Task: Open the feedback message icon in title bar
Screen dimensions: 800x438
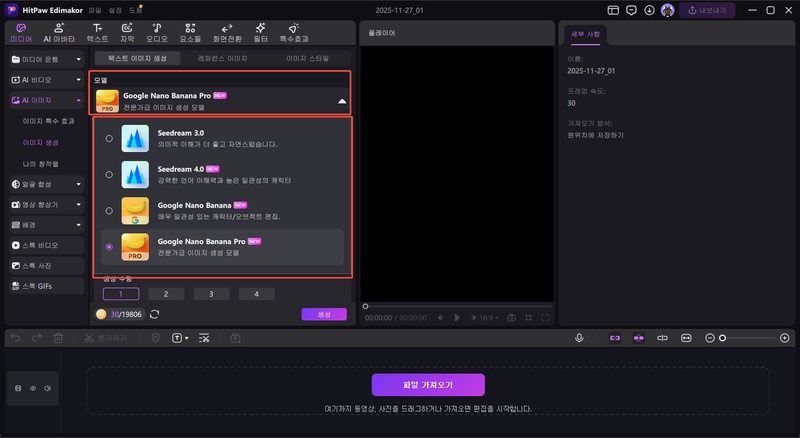Action: click(x=631, y=10)
